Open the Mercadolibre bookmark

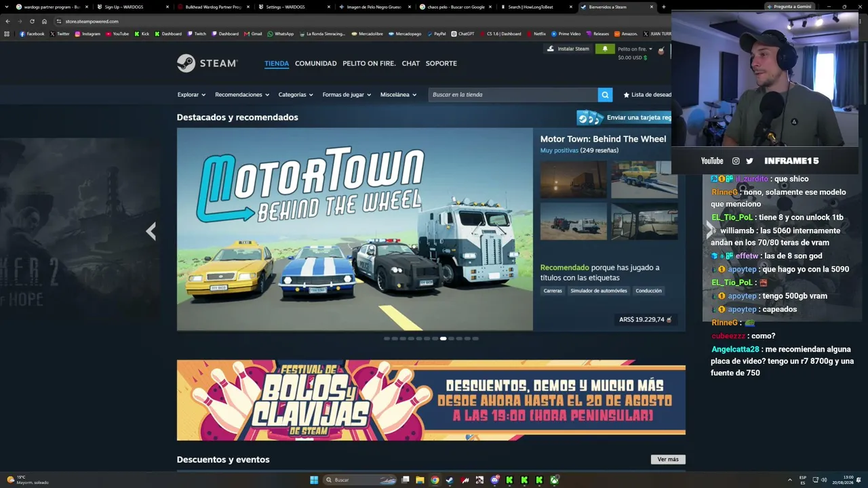(x=368, y=34)
